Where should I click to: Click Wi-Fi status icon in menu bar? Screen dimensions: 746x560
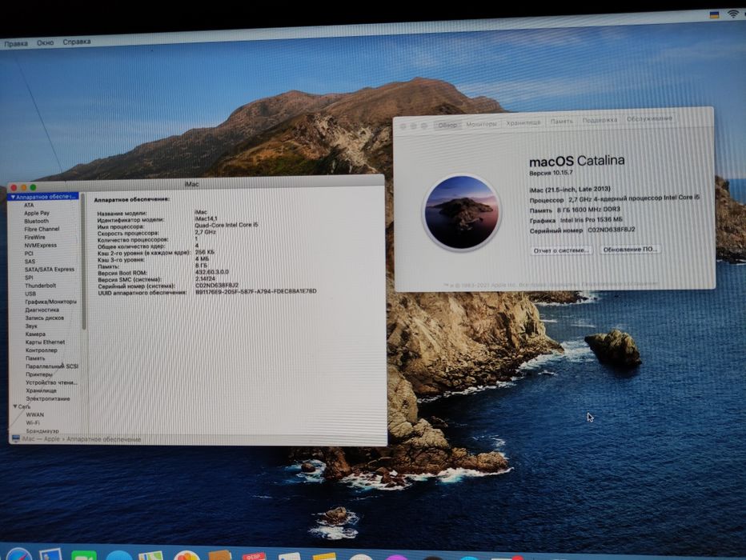coord(732,14)
